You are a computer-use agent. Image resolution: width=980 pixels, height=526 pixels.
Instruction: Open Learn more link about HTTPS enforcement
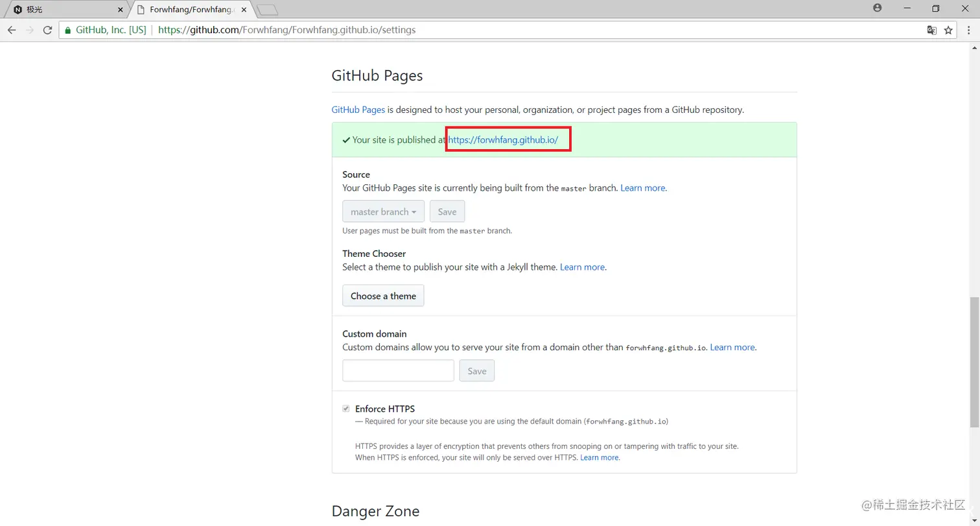(600, 457)
